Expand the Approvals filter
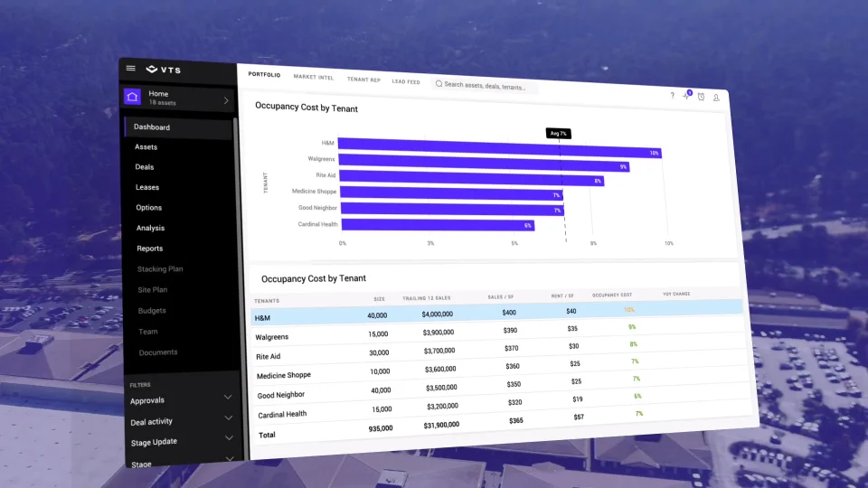This screenshot has height=488, width=868. pyautogui.click(x=227, y=398)
